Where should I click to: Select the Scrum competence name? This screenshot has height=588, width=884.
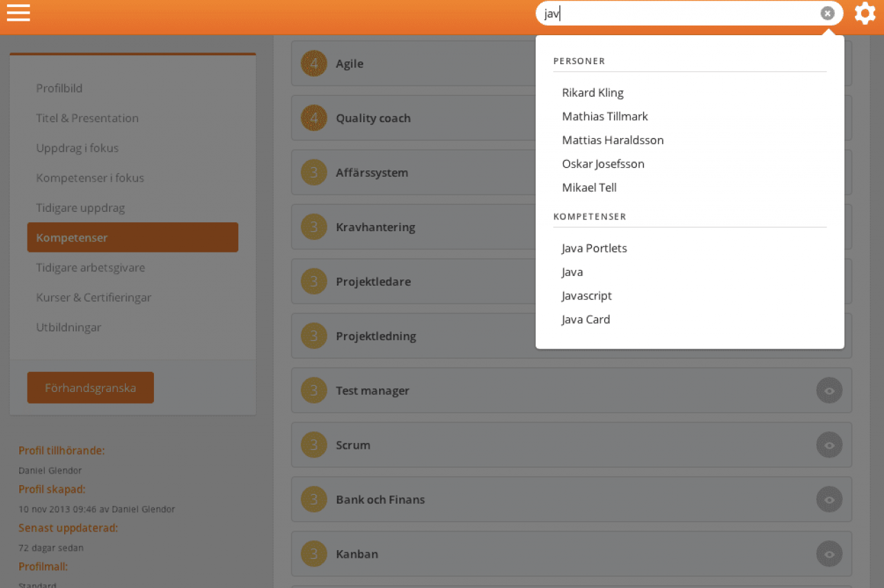[353, 445]
